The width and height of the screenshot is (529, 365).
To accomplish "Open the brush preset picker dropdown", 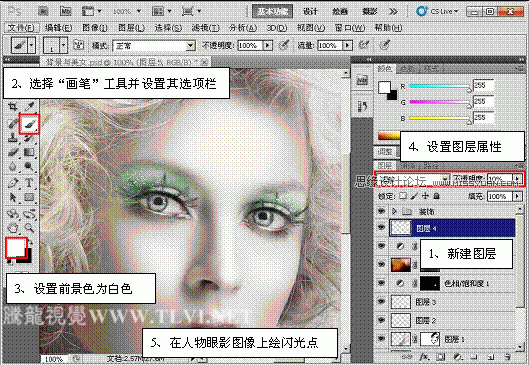I will pyautogui.click(x=64, y=45).
